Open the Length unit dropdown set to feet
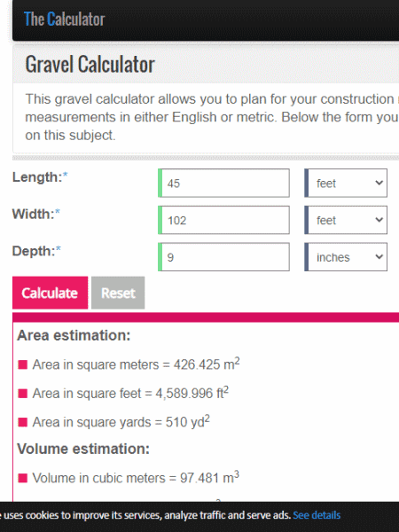Screen dimensions: 399x532 (346, 183)
